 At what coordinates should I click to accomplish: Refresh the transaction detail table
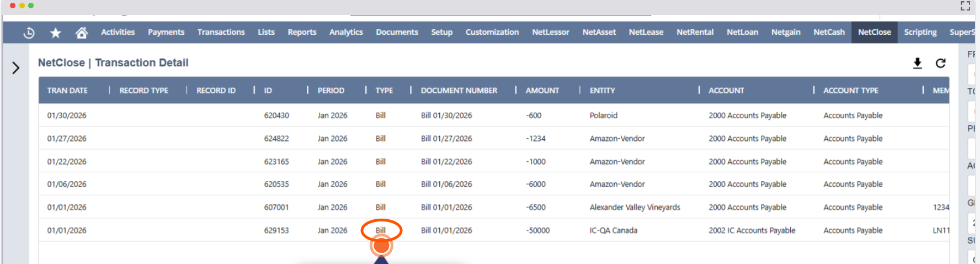click(941, 63)
